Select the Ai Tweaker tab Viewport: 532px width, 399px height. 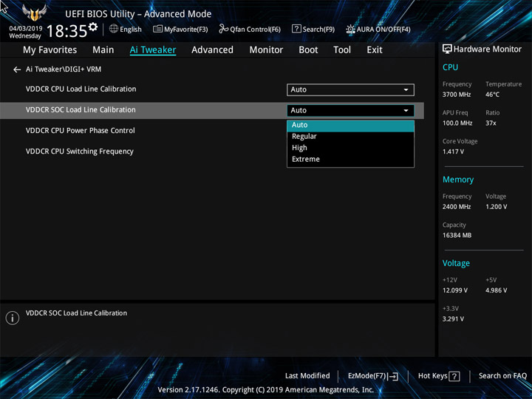click(x=153, y=50)
